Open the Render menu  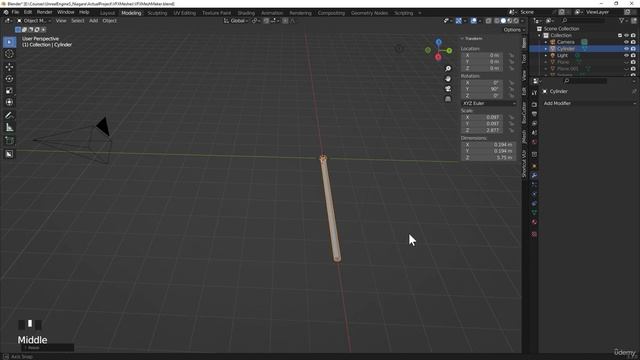point(44,12)
